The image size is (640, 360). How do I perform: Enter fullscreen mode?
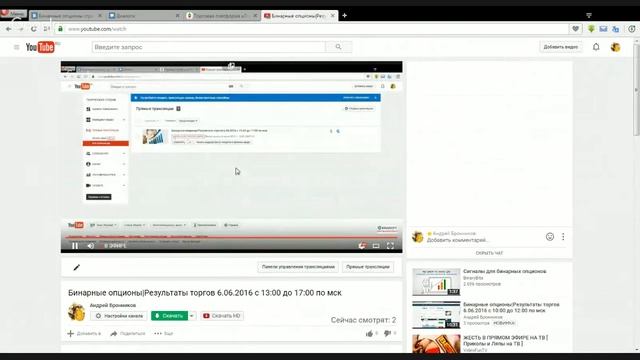[x=390, y=246]
